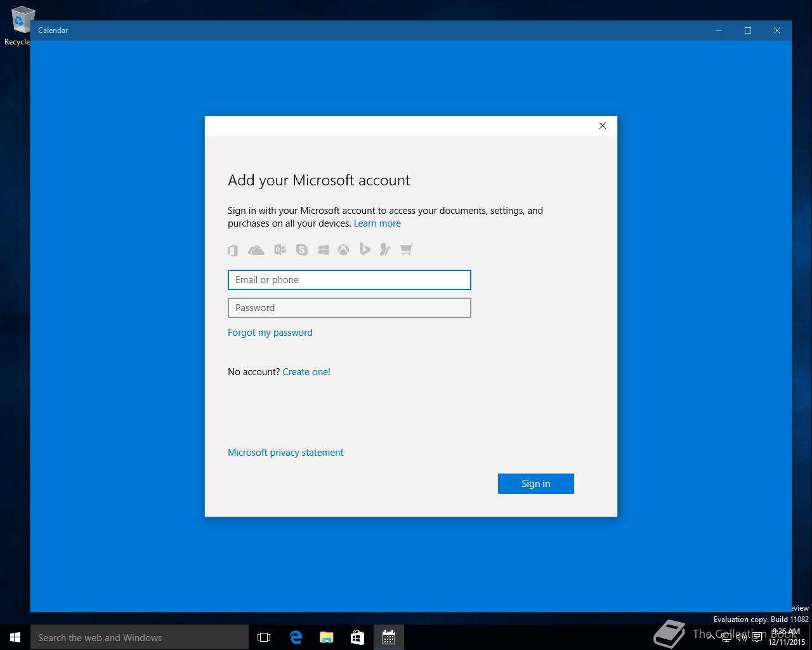Click the Bing icon
This screenshot has height=650, width=812.
(365, 249)
